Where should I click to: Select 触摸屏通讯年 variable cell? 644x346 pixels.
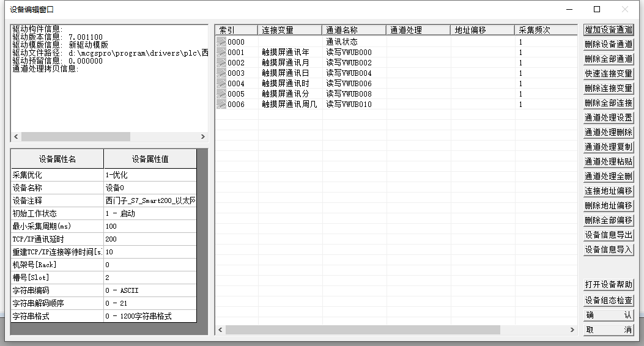coord(291,52)
